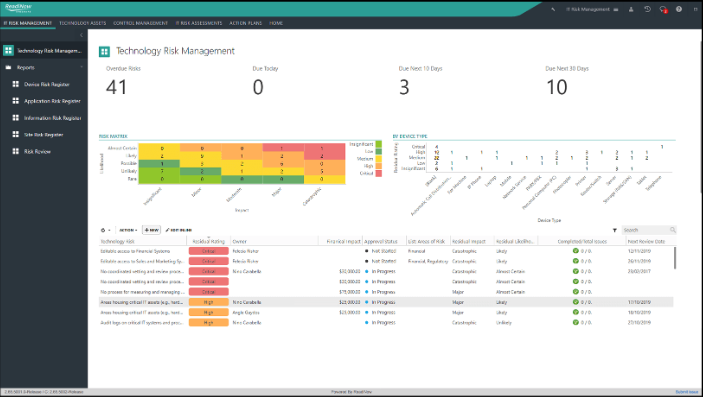Click the Due Today value 0
This screenshot has height=397, width=703.
258,87
